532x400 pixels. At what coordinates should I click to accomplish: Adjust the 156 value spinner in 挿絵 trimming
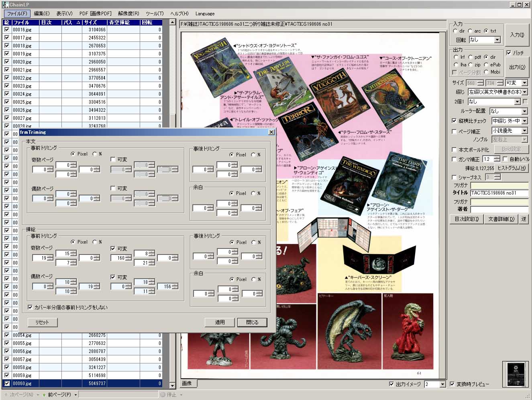click(x=175, y=286)
